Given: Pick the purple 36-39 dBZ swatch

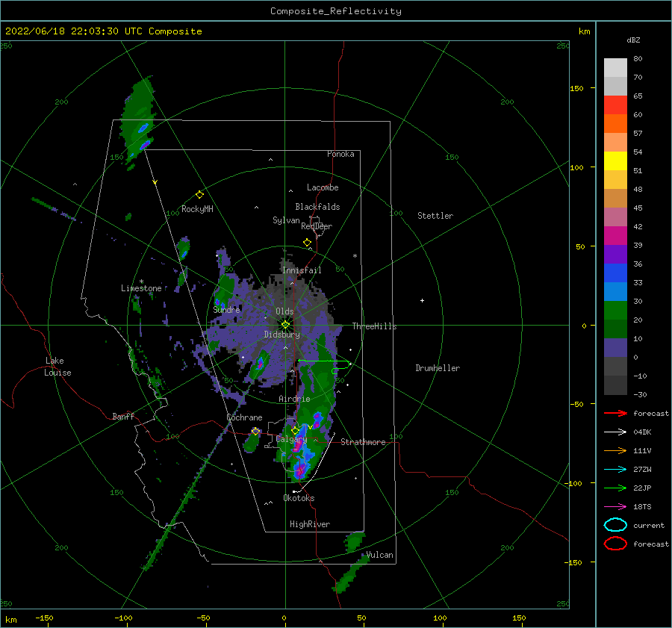Looking at the screenshot, I should click(615, 255).
